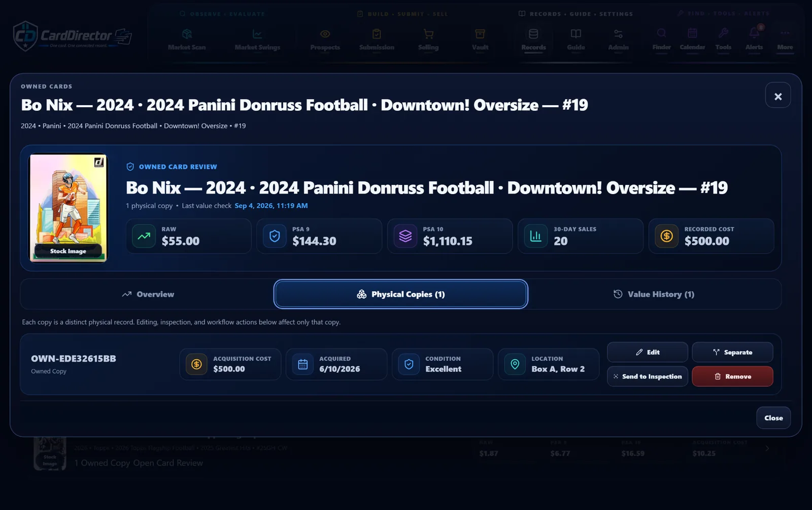Open Alerts bell in top navigation

pyautogui.click(x=754, y=40)
